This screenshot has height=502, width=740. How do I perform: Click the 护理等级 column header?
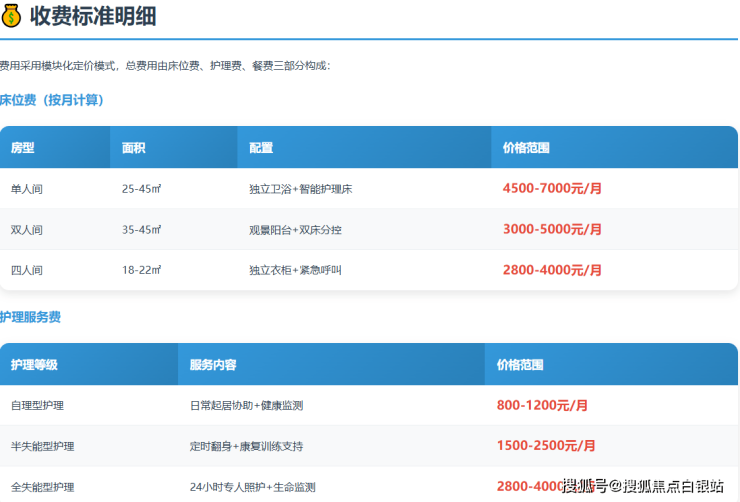point(35,365)
